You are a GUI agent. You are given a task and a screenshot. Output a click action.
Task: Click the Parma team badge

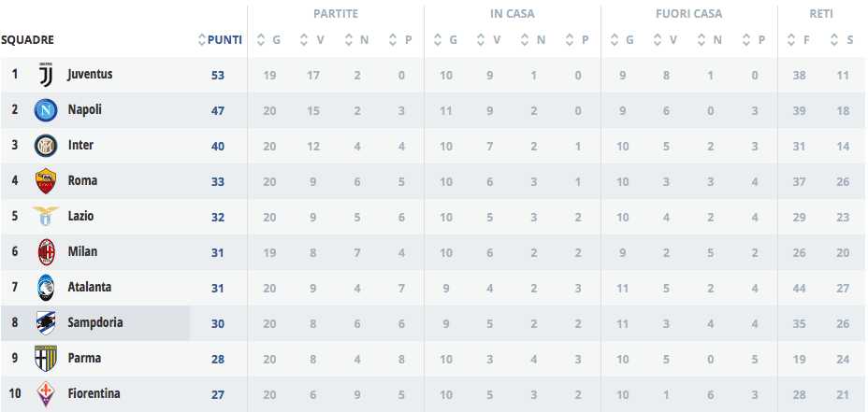tap(45, 359)
